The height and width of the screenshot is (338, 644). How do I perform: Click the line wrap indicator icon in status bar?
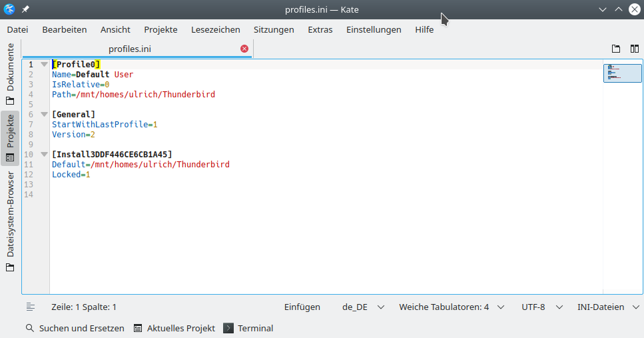click(x=31, y=307)
